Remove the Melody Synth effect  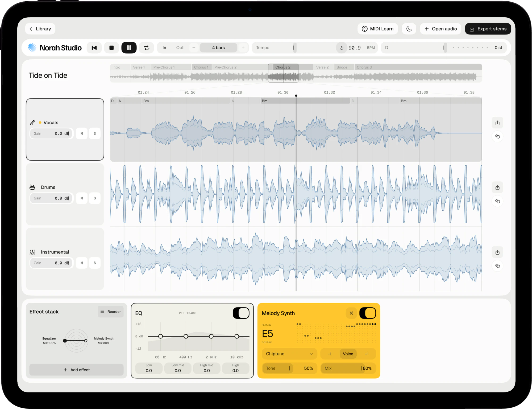(x=351, y=313)
